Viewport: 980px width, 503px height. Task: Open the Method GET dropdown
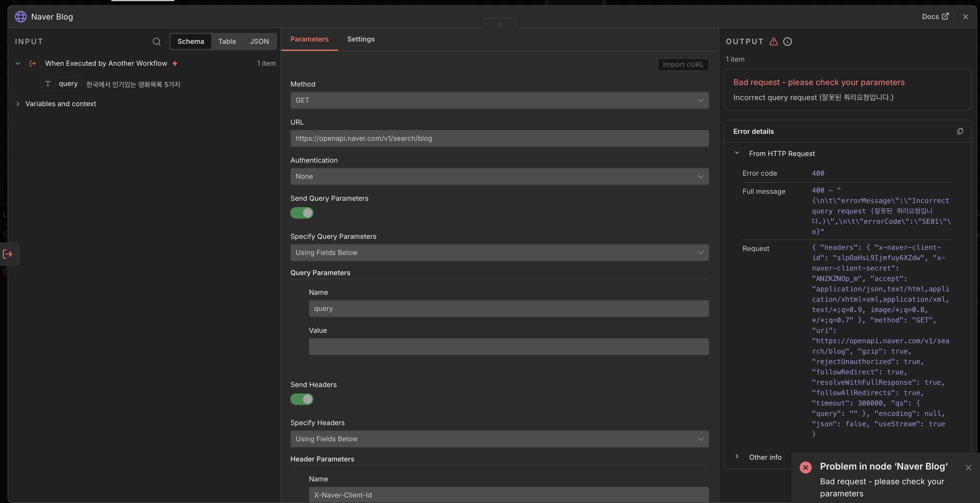(499, 100)
